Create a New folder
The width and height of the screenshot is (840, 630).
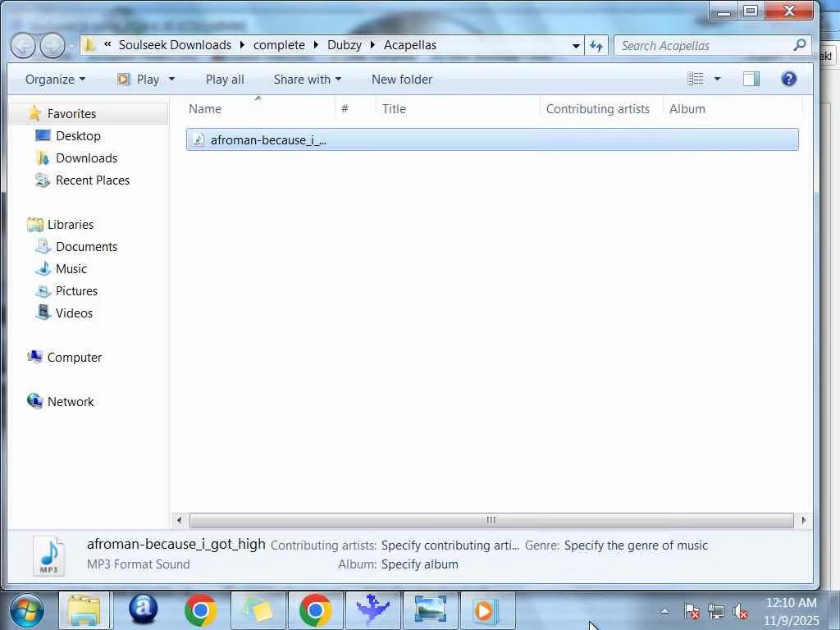pyautogui.click(x=402, y=80)
